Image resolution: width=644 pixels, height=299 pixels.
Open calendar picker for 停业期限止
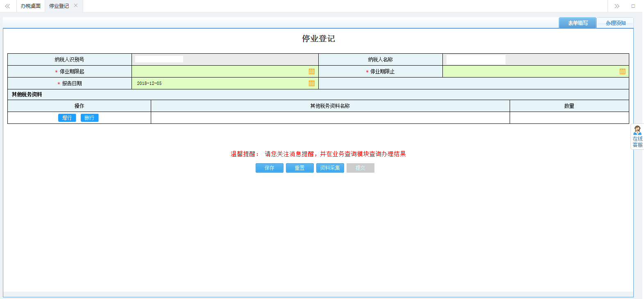622,71
